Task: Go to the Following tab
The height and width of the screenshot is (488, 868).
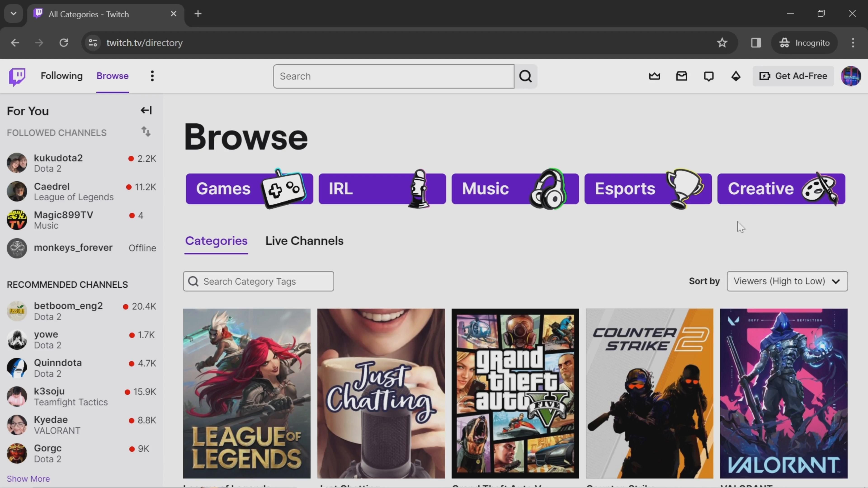Action: click(62, 76)
